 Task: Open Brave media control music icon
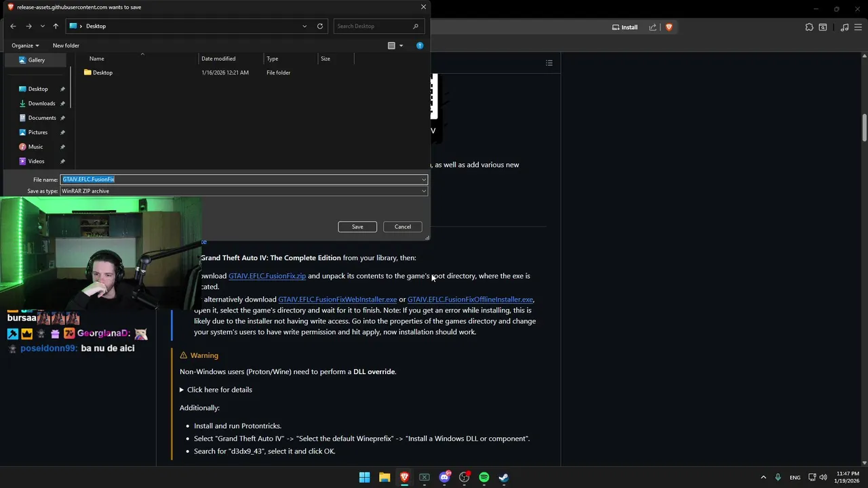(844, 27)
